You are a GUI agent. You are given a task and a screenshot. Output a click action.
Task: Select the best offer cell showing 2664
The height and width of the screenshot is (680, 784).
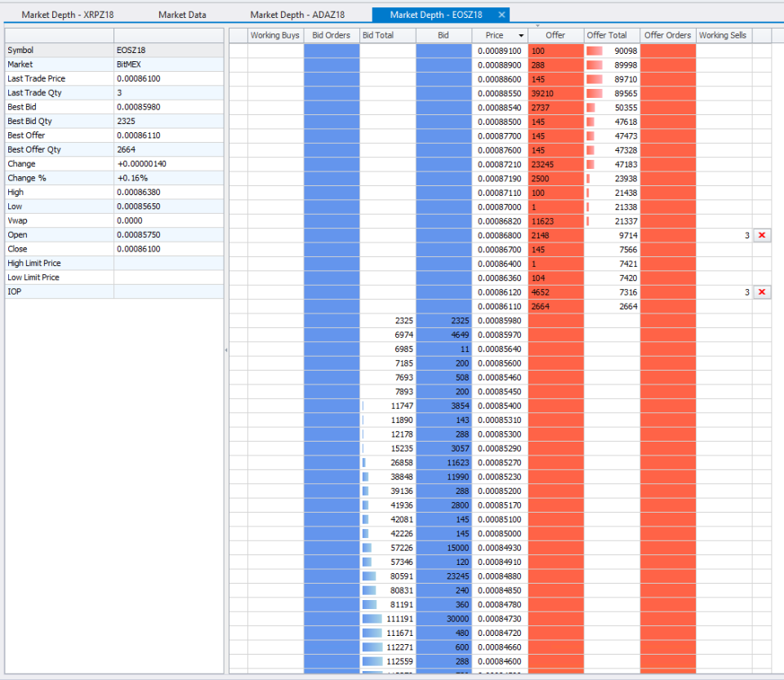pyautogui.click(x=555, y=306)
